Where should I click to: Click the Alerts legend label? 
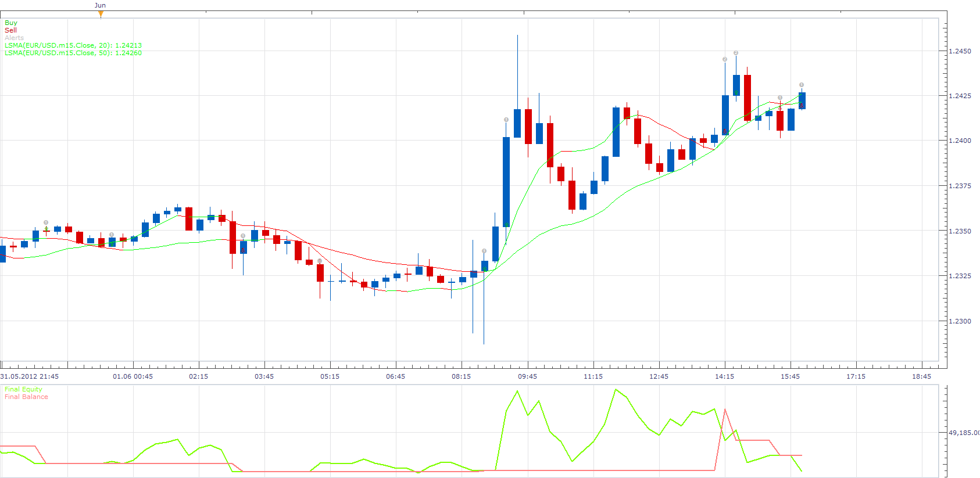pyautogui.click(x=15, y=38)
